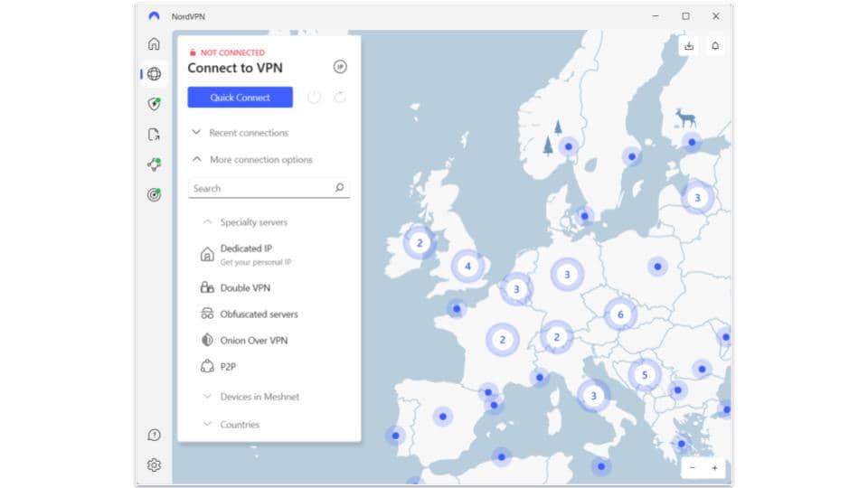Click the refresh reconnect icon

coord(340,98)
